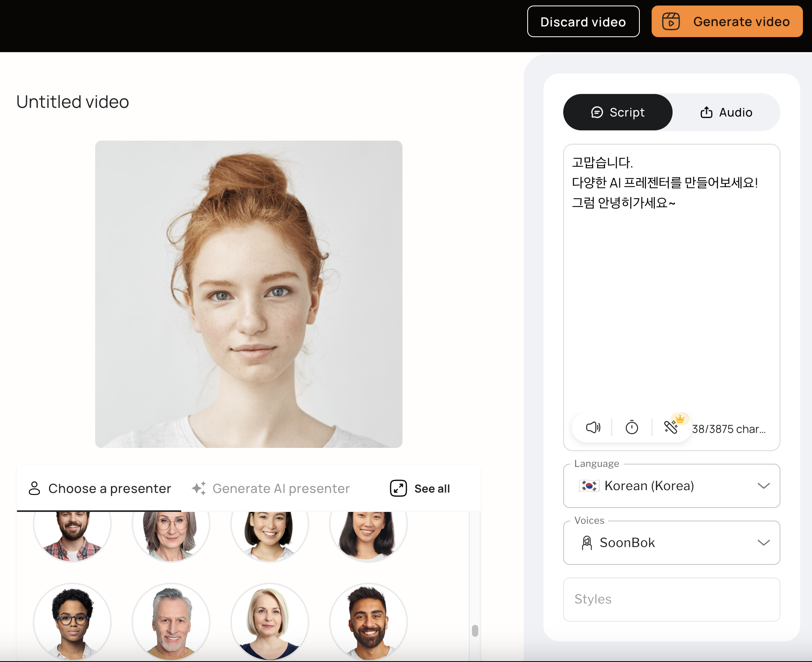812x662 pixels.
Task: Click inside the Korean script text area
Action: click(x=671, y=296)
